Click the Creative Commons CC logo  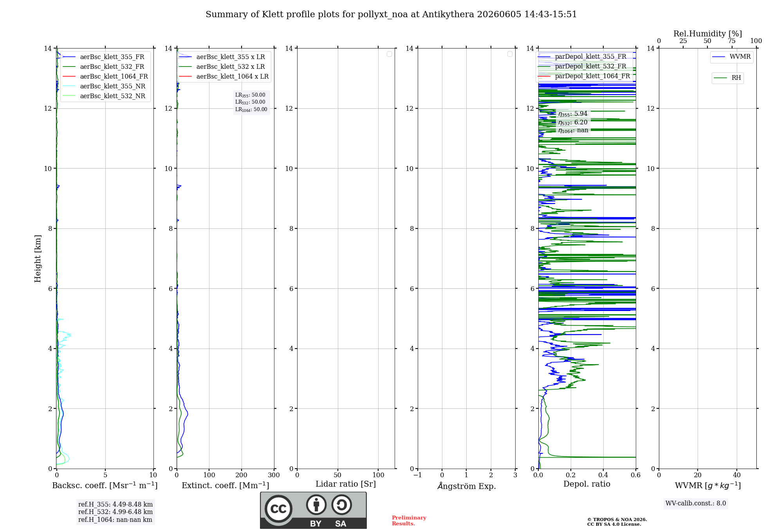coord(278,509)
